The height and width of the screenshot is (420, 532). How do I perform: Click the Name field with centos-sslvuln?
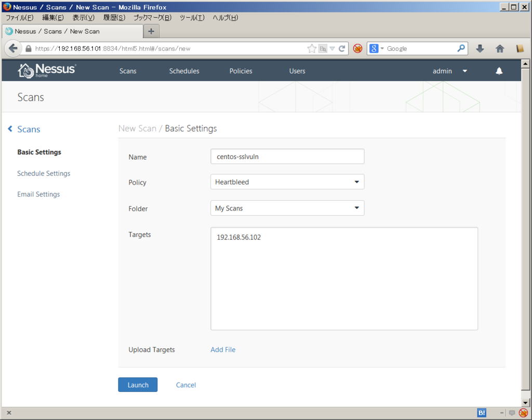pos(287,156)
